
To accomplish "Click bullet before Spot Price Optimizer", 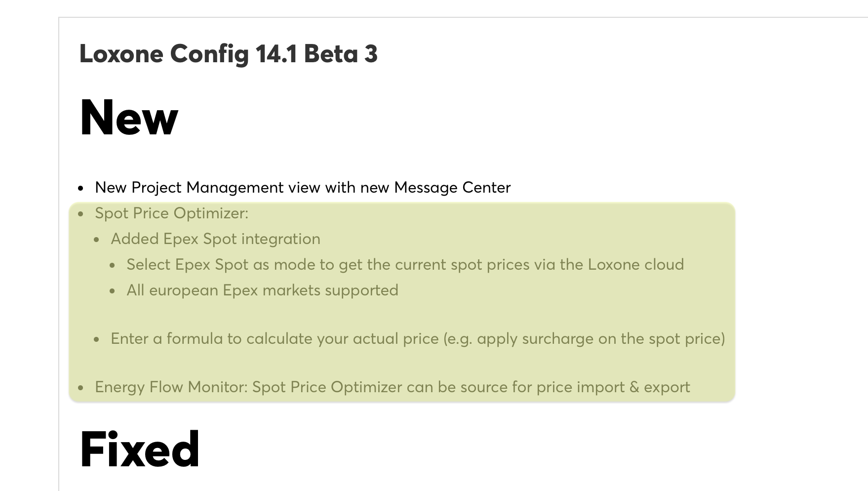I will pyautogui.click(x=80, y=214).
